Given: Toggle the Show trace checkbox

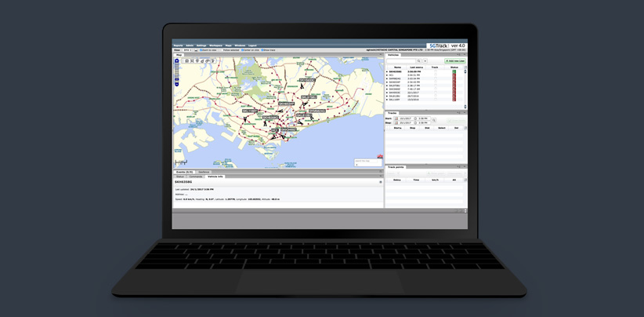Looking at the screenshot, I should [x=262, y=50].
